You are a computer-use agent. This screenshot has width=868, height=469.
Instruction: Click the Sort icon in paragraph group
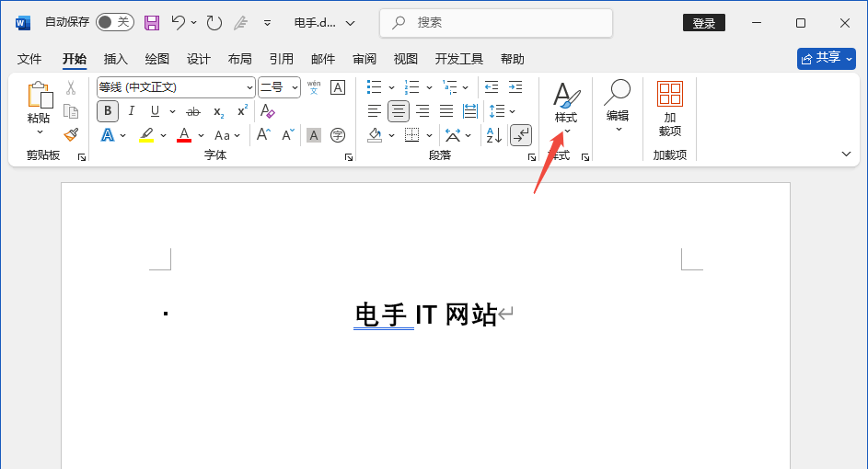point(493,135)
